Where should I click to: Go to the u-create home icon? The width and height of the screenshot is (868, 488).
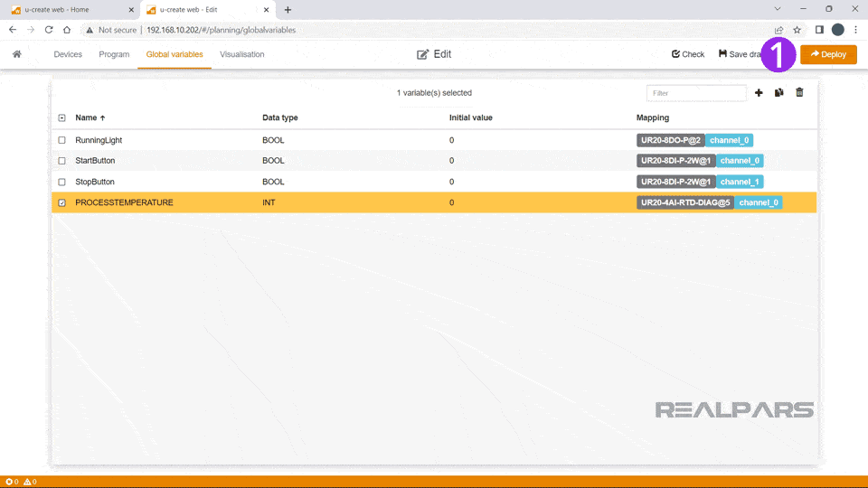(17, 54)
